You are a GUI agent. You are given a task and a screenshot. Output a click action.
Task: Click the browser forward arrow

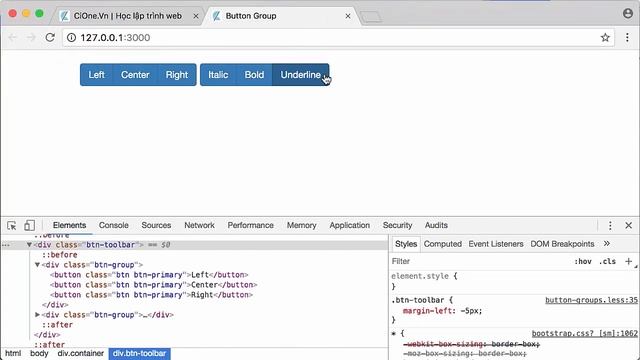pyautogui.click(x=31, y=38)
